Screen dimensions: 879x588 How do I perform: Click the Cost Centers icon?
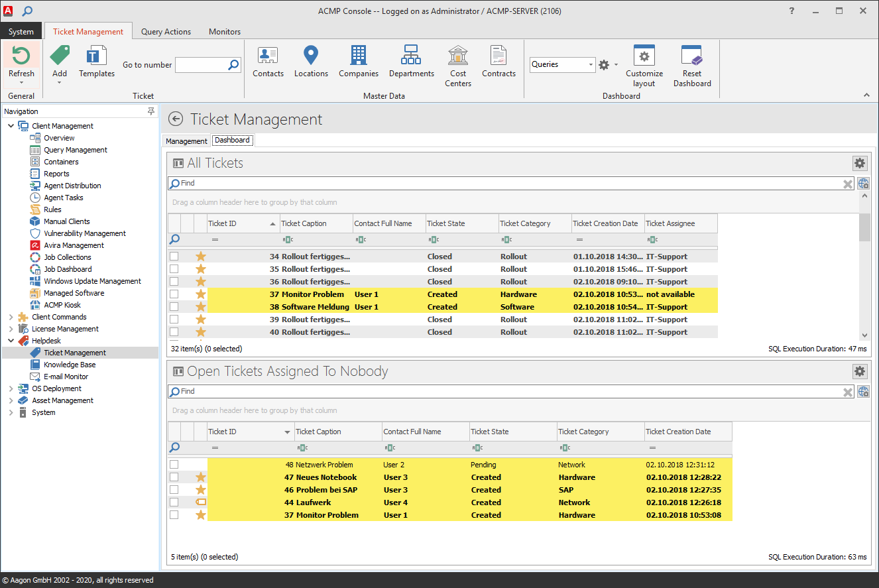(x=458, y=56)
